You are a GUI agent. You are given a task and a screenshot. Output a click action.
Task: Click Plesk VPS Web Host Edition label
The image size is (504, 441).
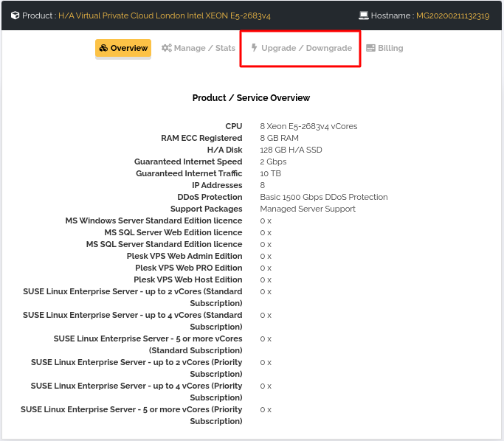pos(188,279)
